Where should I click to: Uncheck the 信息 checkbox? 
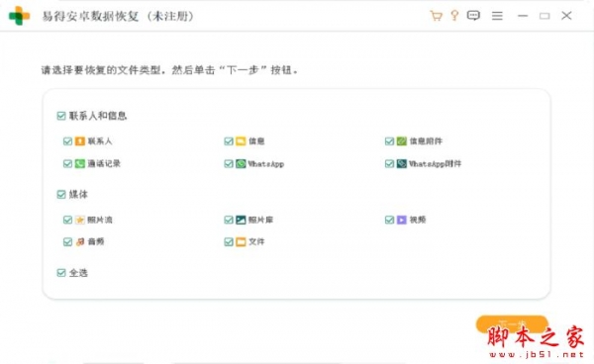229,141
